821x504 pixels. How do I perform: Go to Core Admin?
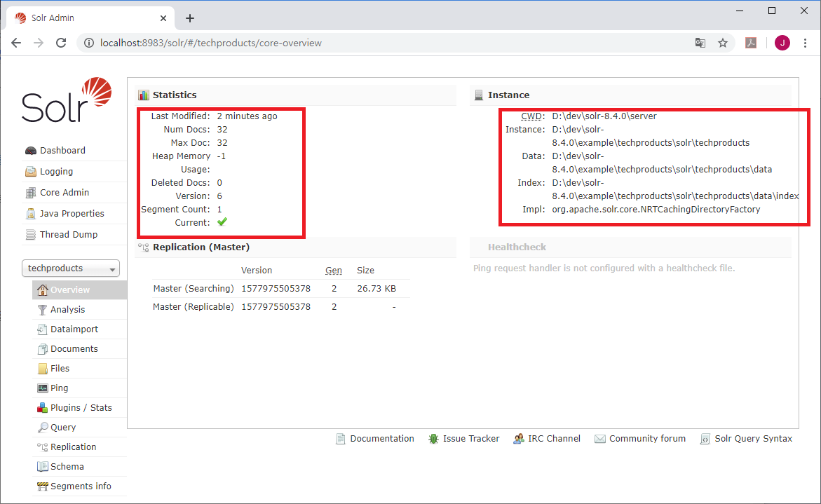[65, 192]
